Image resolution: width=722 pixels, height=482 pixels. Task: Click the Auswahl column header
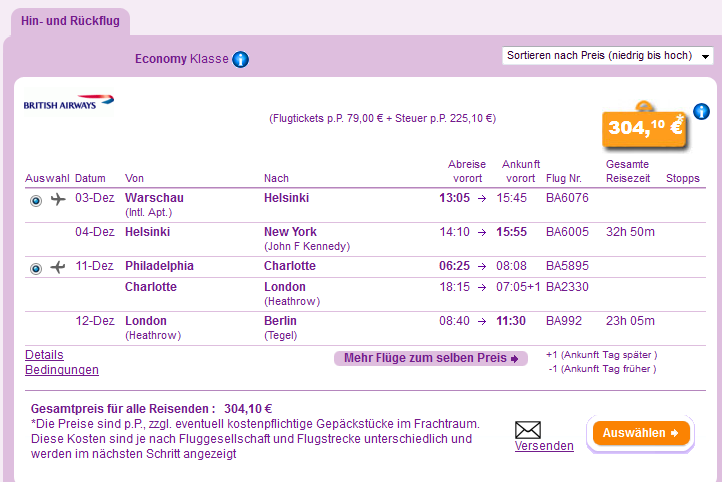[47, 179]
